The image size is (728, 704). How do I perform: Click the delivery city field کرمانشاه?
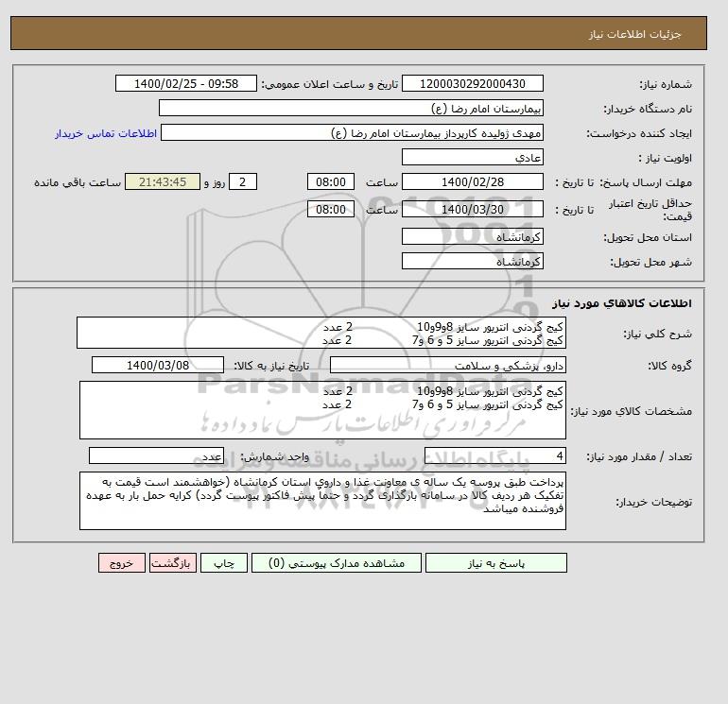click(x=472, y=261)
